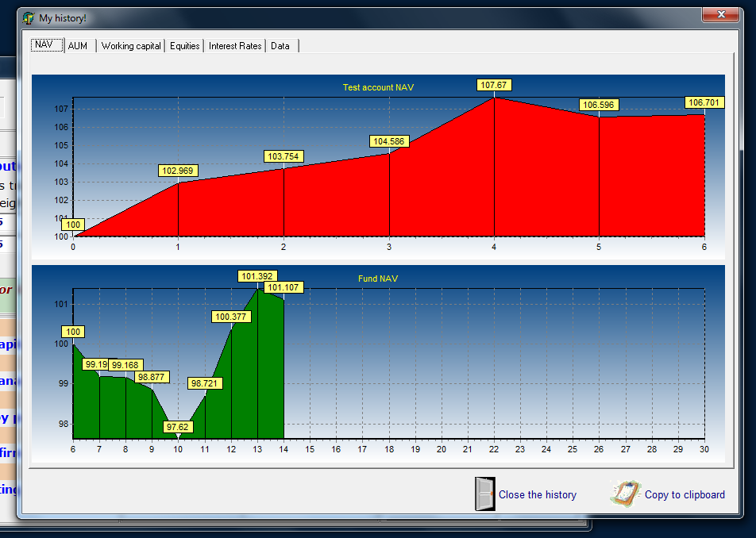
Task: Close the My history window
Action: [720, 14]
